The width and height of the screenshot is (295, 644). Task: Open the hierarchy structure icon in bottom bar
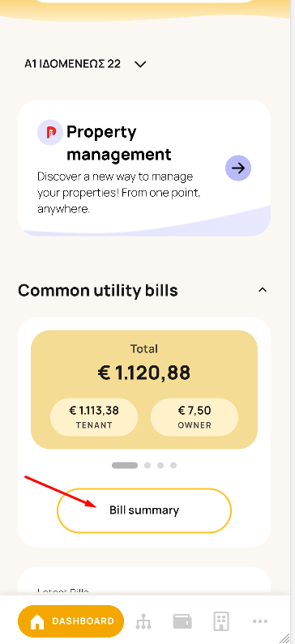[x=143, y=621]
